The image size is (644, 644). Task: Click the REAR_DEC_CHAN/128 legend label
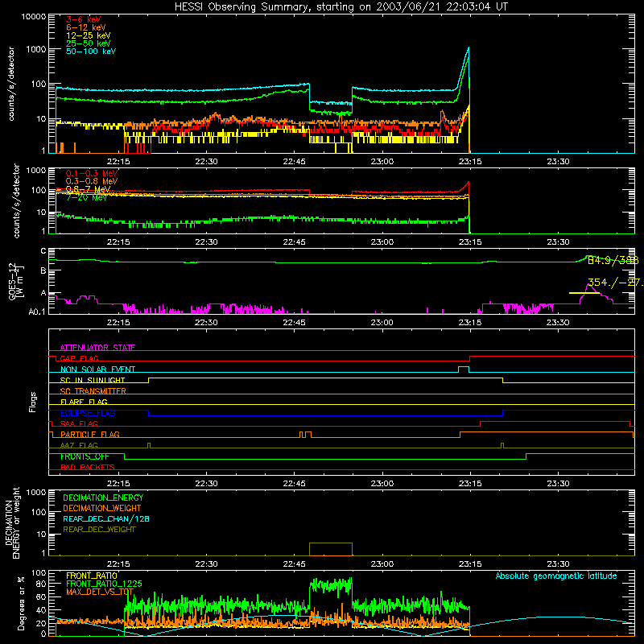[x=106, y=518]
